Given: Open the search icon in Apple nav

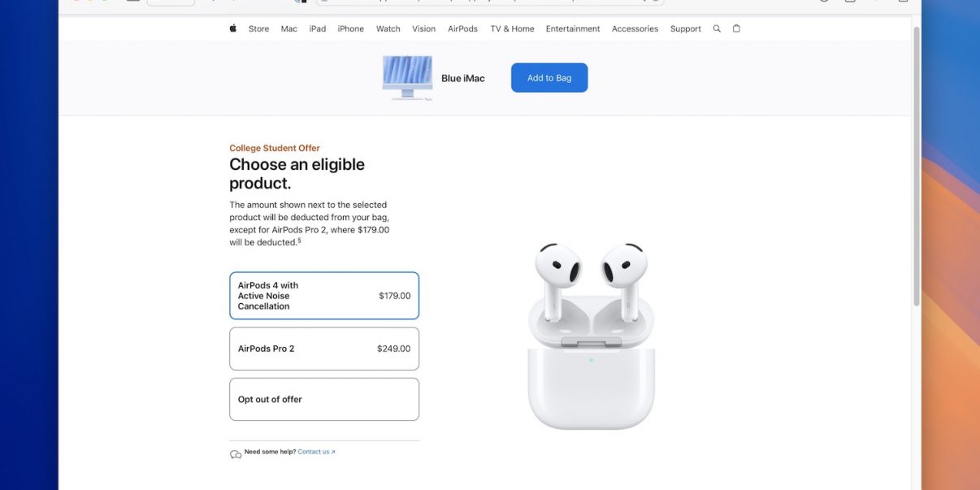Looking at the screenshot, I should (x=717, y=28).
